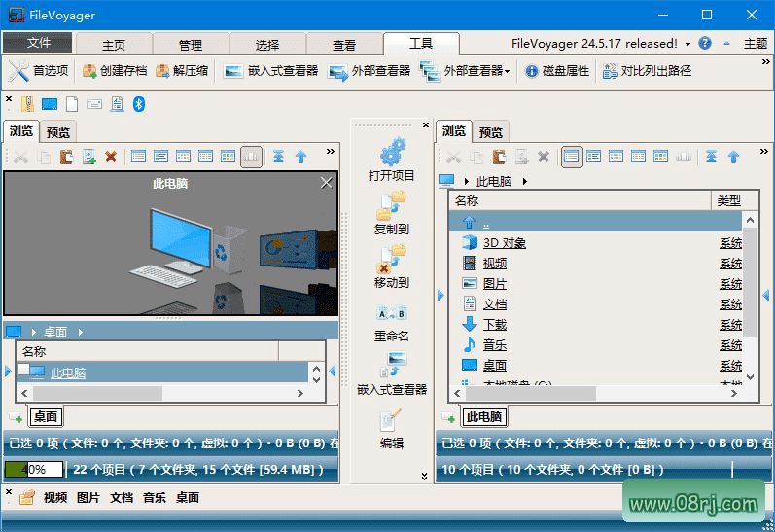Toggle second details view mode in left pane
Screen dimensions: 775x532
(x=160, y=157)
